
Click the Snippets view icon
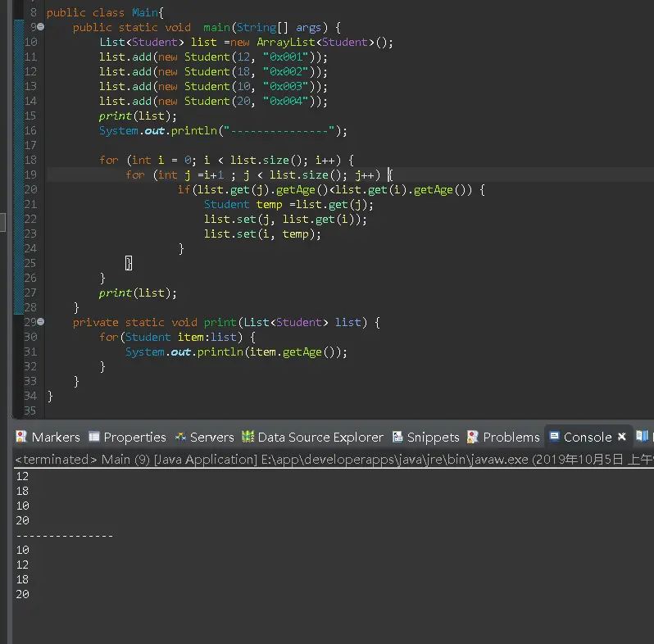[398, 437]
